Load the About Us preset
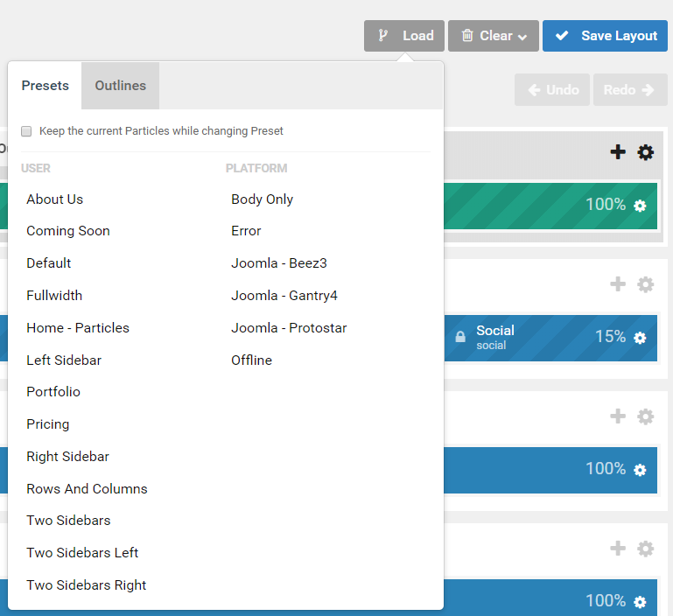This screenshot has height=616, width=673. pos(54,199)
